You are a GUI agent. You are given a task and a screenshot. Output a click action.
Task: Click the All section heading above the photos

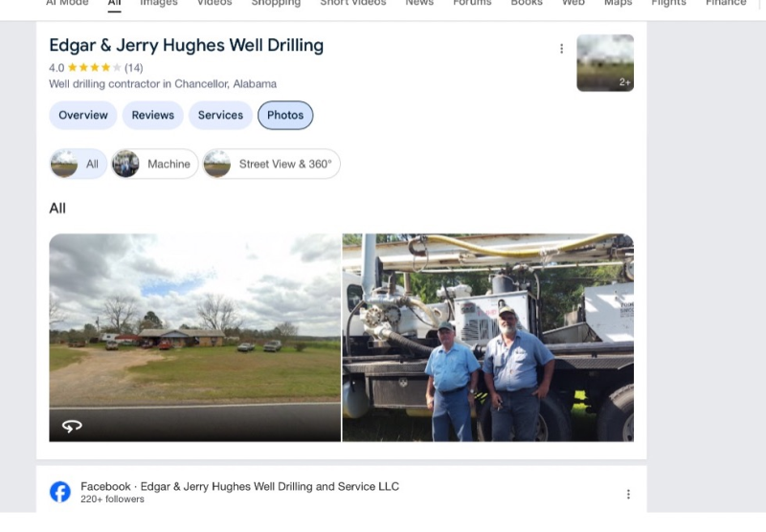pyautogui.click(x=57, y=209)
